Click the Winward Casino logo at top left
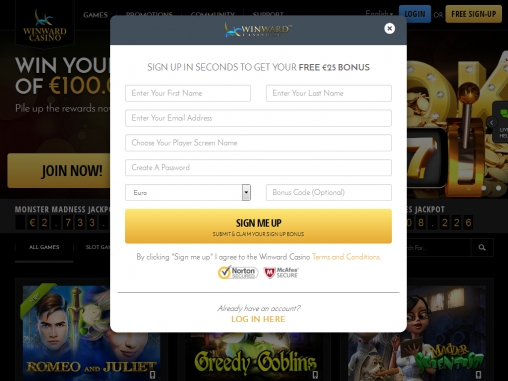The image size is (508, 381). tap(45, 26)
